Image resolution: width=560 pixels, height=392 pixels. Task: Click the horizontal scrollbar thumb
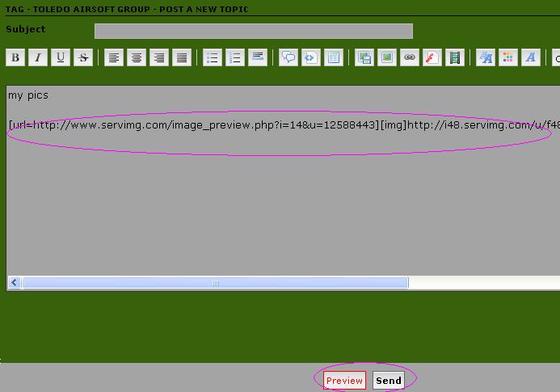pos(216,283)
